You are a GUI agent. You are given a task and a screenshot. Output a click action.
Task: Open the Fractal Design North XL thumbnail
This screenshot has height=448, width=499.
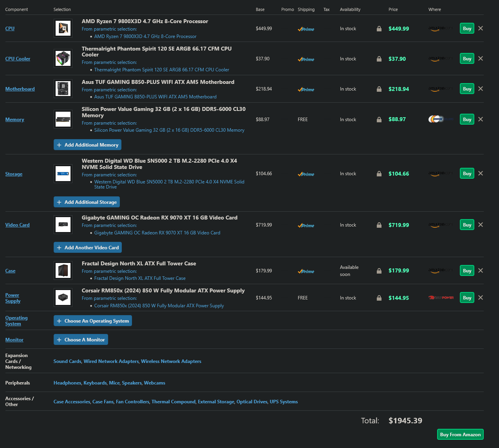pyautogui.click(x=63, y=270)
